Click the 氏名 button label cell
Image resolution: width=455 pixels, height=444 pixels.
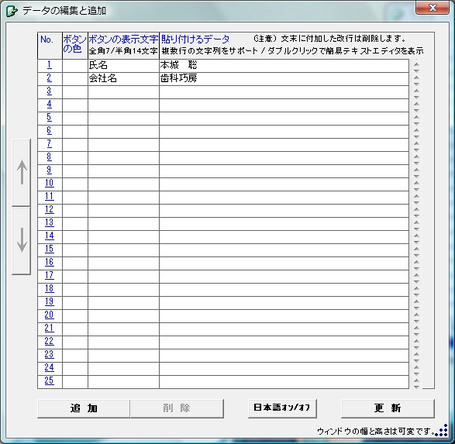[124, 65]
